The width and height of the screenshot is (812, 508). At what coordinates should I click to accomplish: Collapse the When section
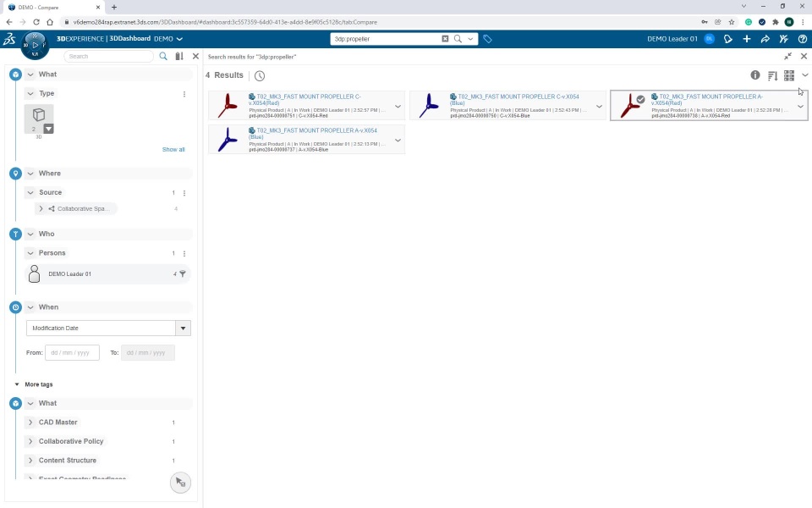click(x=30, y=307)
